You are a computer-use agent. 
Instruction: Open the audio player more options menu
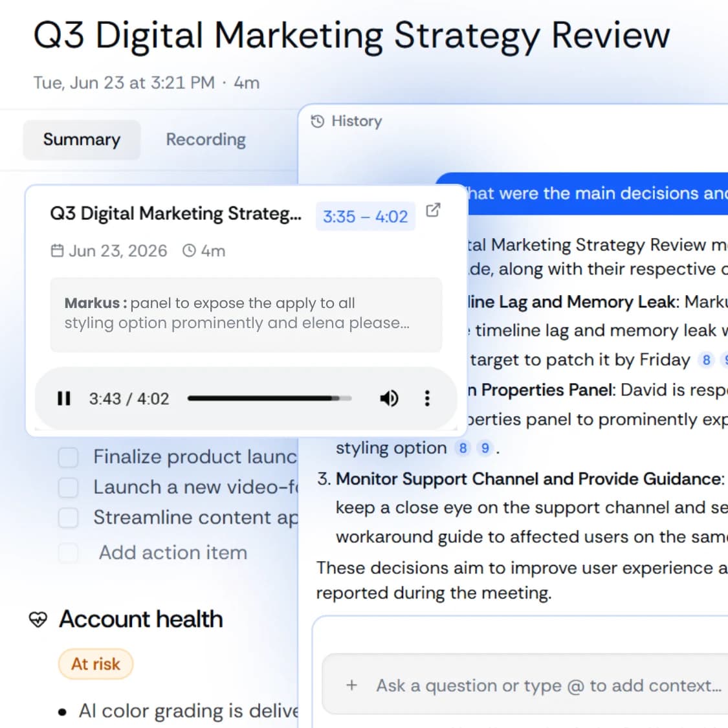click(x=427, y=399)
